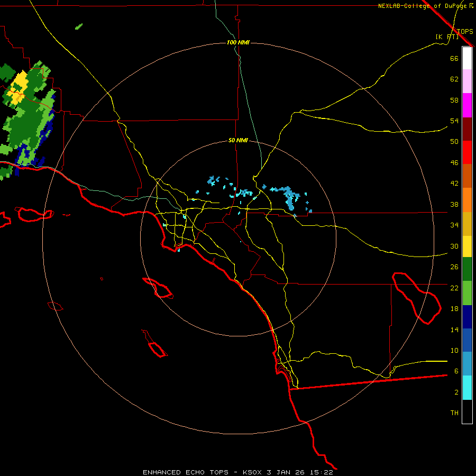The height and width of the screenshot is (476, 476).
Task: Select the 42 legend value
Action: 454,184
